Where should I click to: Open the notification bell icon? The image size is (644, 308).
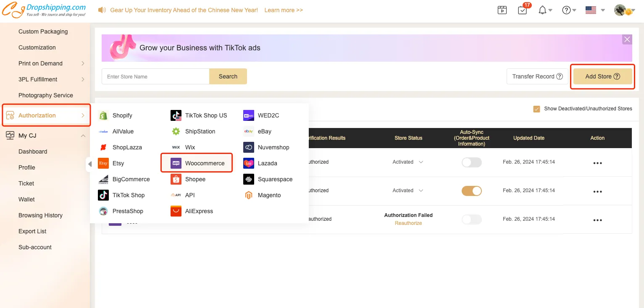point(543,10)
